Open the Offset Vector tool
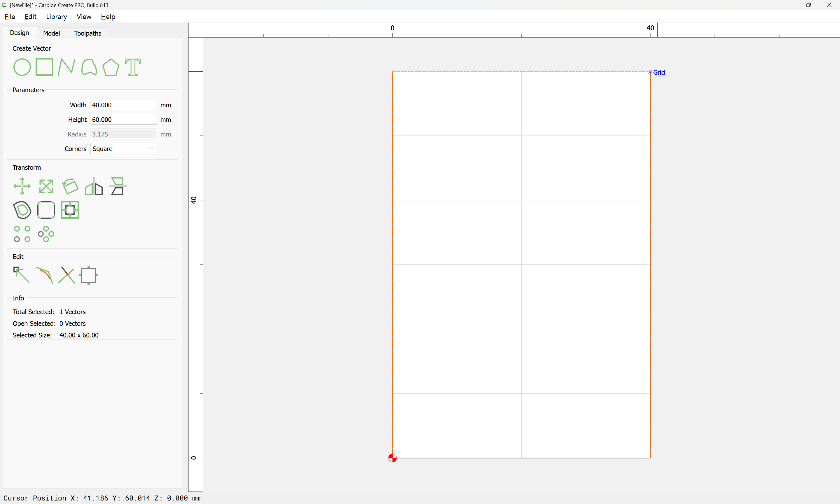This screenshot has height=504, width=840. pyautogui.click(x=22, y=210)
